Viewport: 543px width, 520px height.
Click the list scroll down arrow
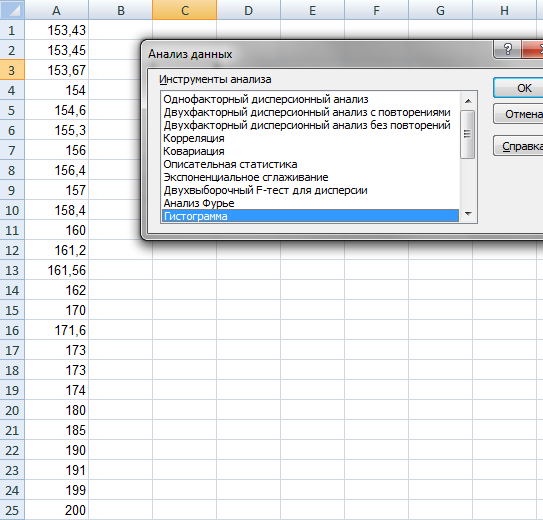468,214
